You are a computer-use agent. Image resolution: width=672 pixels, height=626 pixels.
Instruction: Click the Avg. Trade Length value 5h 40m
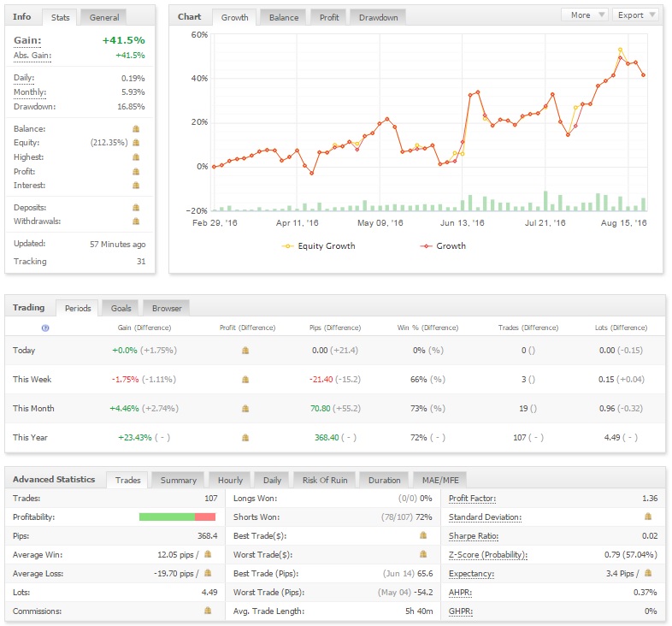coord(419,611)
